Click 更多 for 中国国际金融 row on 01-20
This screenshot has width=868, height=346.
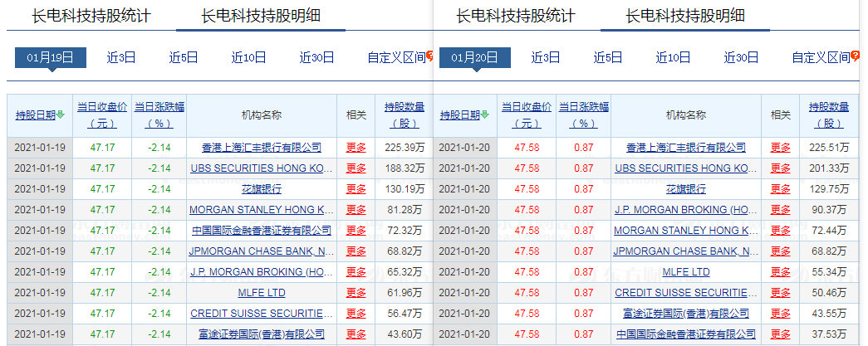click(781, 334)
